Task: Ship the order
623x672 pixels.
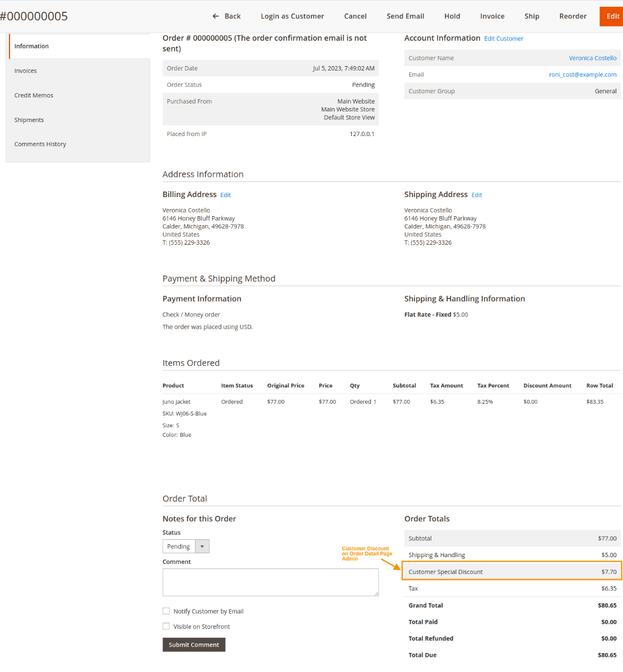Action: pos(531,16)
